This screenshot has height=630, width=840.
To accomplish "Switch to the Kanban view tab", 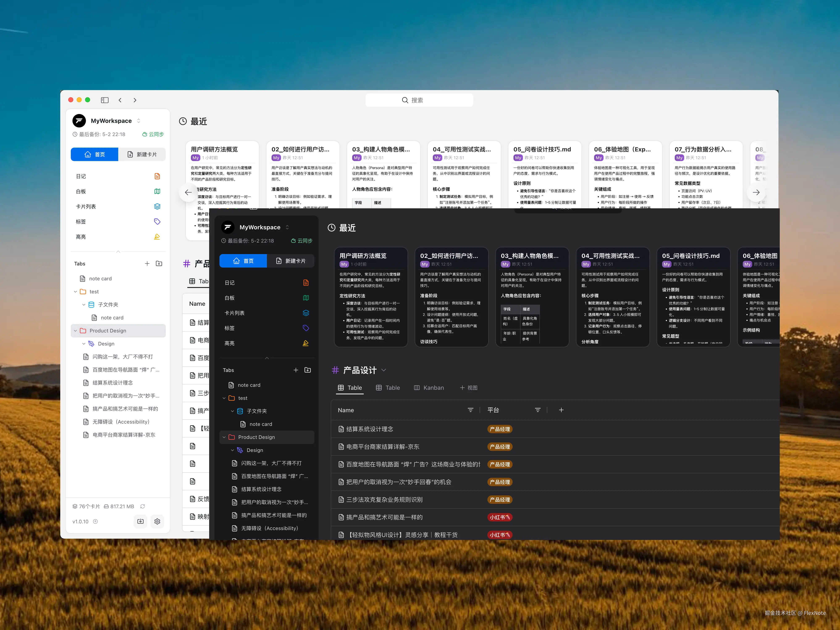I will [x=429, y=388].
